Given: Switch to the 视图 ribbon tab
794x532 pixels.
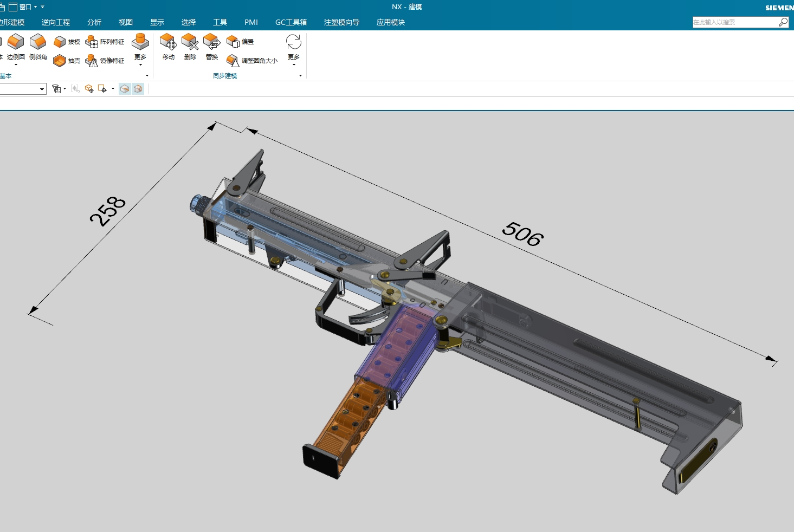Looking at the screenshot, I should (126, 22).
